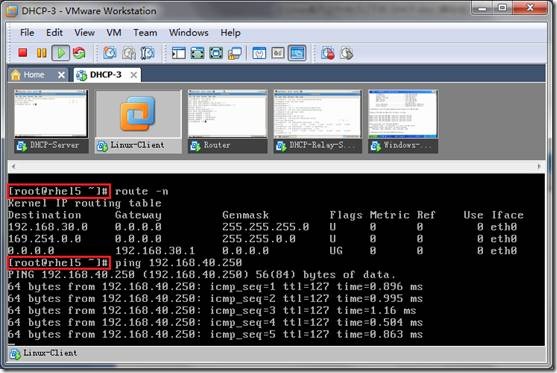Viewport: 557px width, 373px height.
Task: Click the icmp_seq=5 ping reply line
Action: coord(215,334)
